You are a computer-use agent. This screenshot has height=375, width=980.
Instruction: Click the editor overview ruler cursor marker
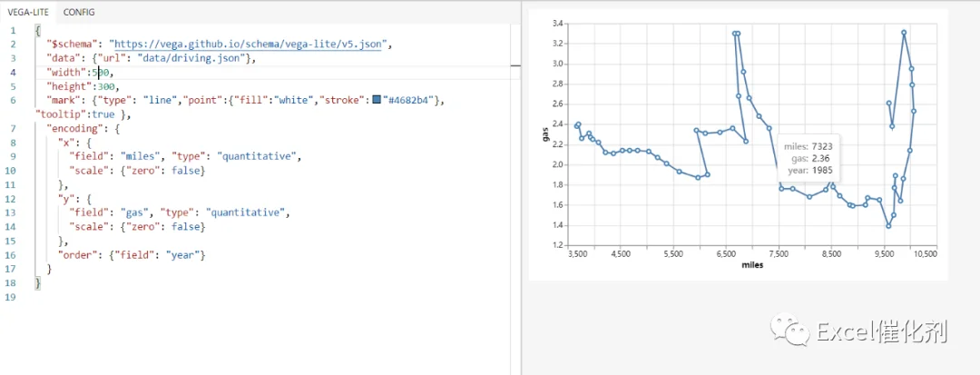tap(515, 65)
